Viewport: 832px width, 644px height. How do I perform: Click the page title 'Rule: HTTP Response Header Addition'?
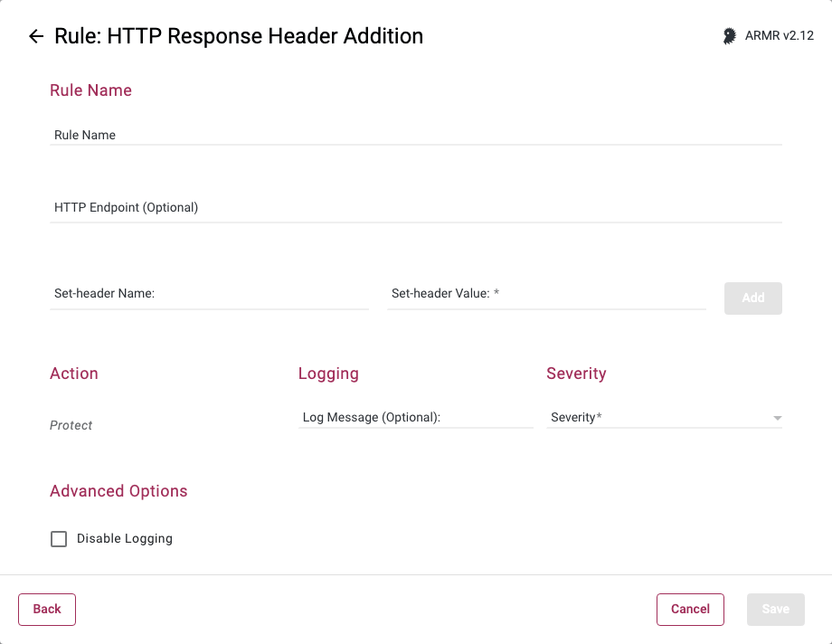[239, 36]
